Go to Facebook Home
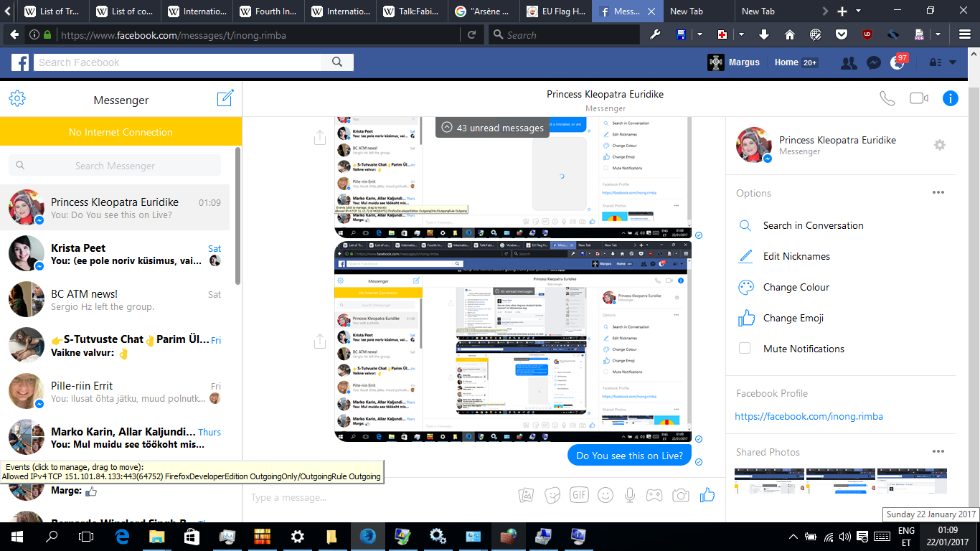Image resolution: width=980 pixels, height=551 pixels. coord(786,62)
